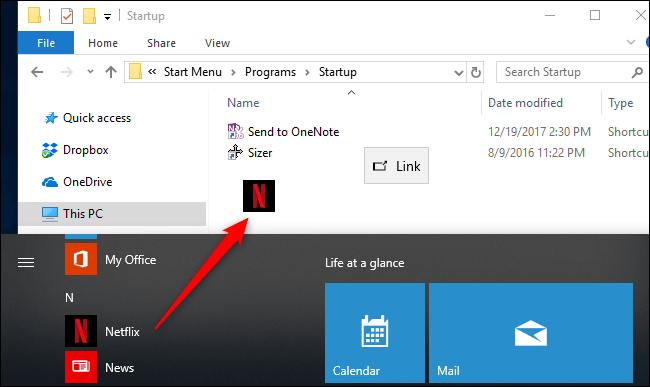650x387 pixels.
Task: Open the Quick Access Toolbar customize arrow
Action: [x=107, y=17]
